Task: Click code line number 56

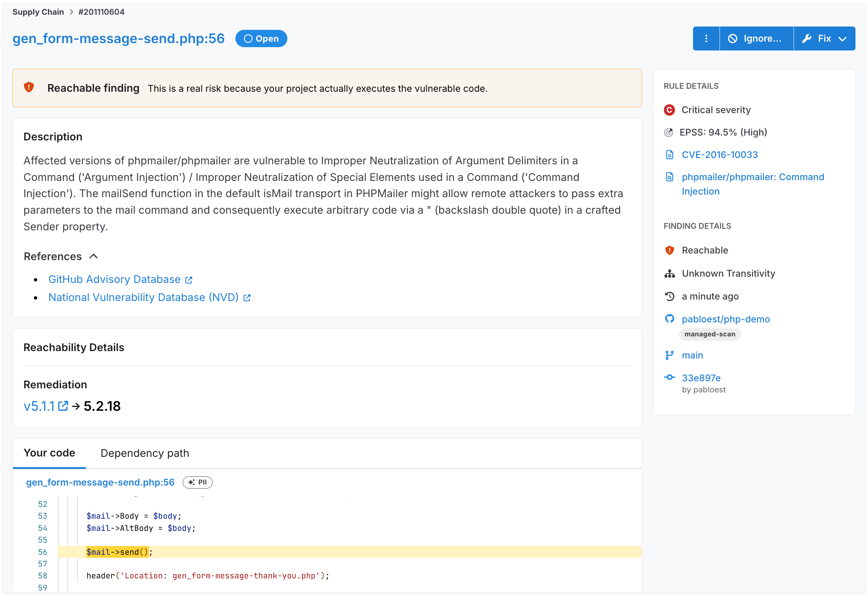Action: 43,552
